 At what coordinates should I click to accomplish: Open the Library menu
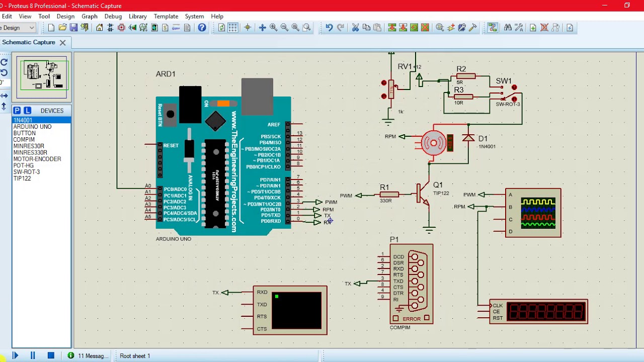tap(137, 16)
